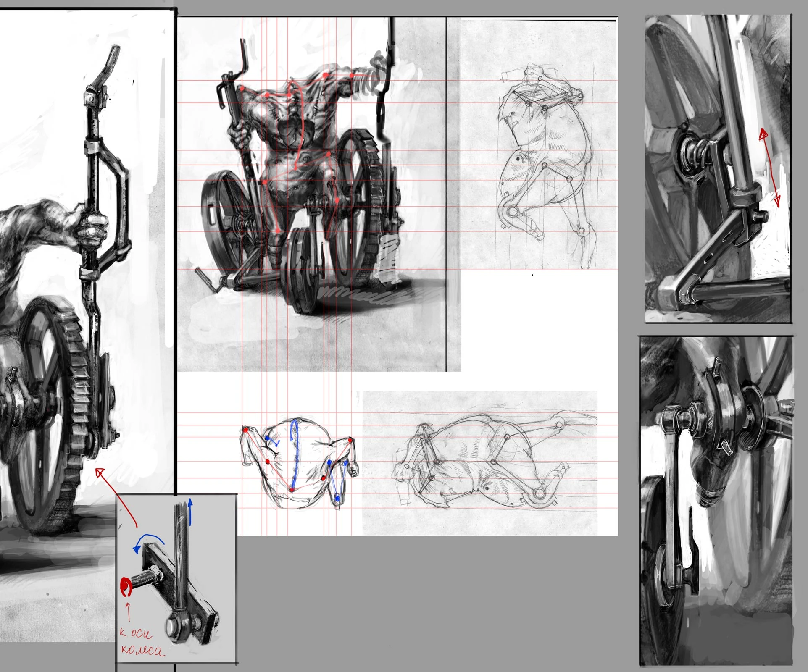
Task: Click the small red upward arrow above the Russian text
Action: pyautogui.click(x=128, y=612)
